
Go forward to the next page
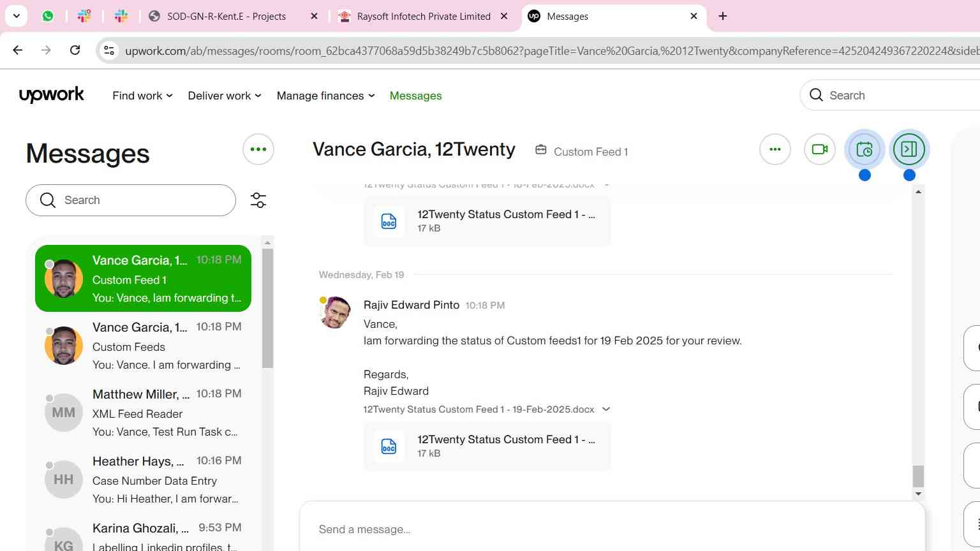click(x=46, y=50)
